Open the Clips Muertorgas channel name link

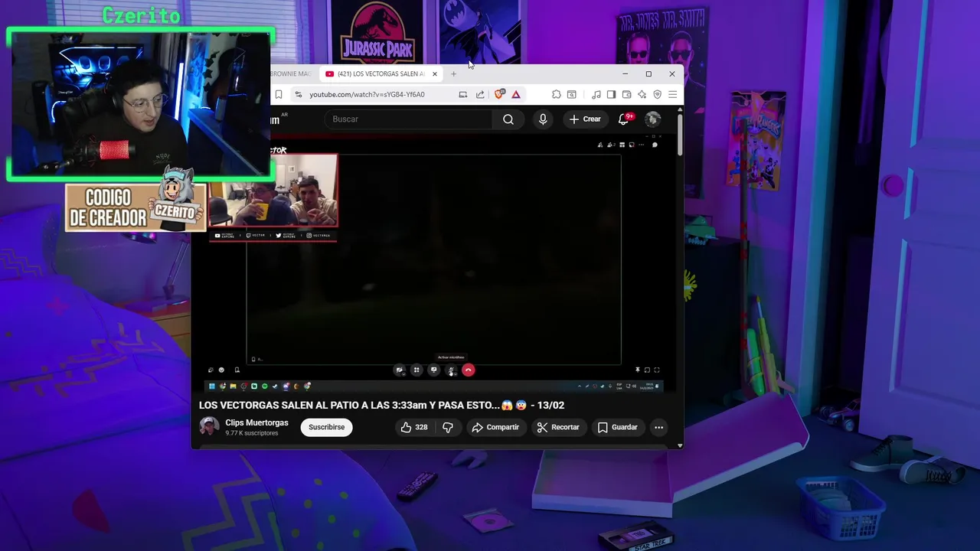[256, 422]
